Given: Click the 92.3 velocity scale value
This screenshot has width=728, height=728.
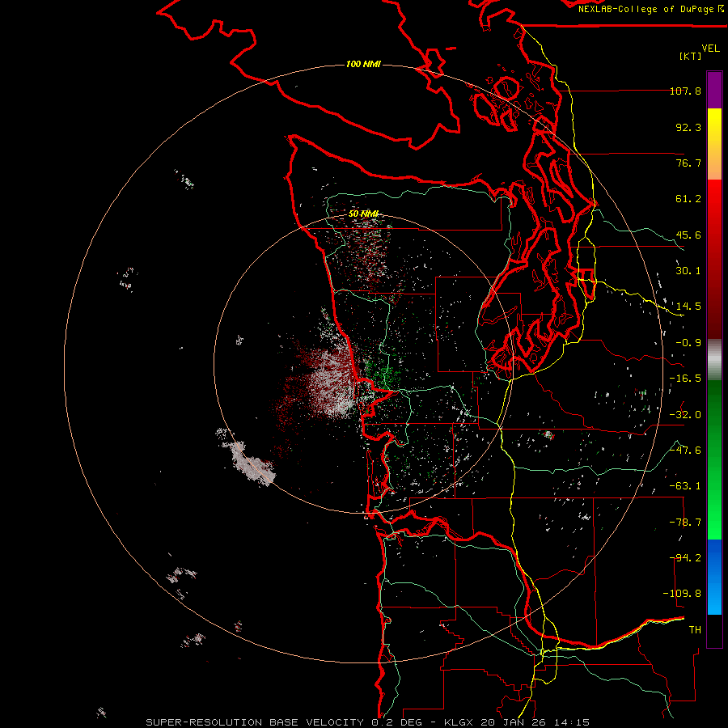Looking at the screenshot, I should (x=688, y=127).
